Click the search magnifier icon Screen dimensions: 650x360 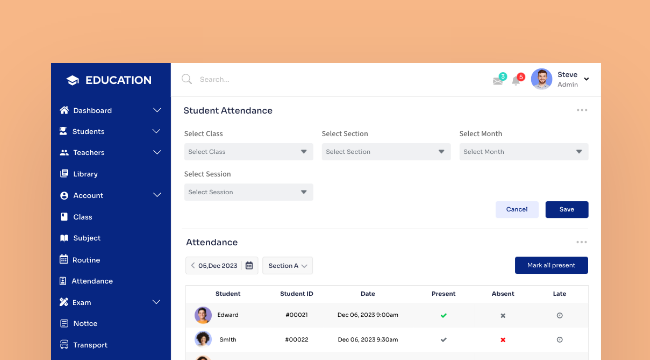187,79
